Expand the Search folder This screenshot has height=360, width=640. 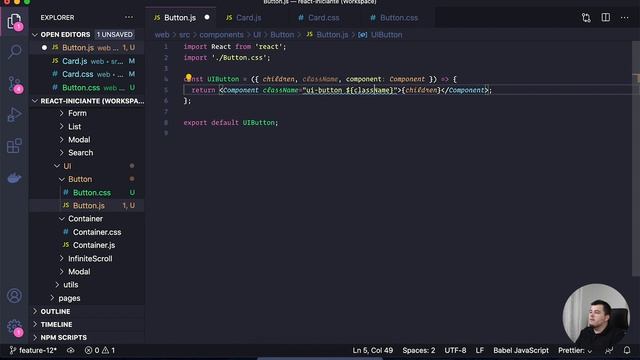80,153
